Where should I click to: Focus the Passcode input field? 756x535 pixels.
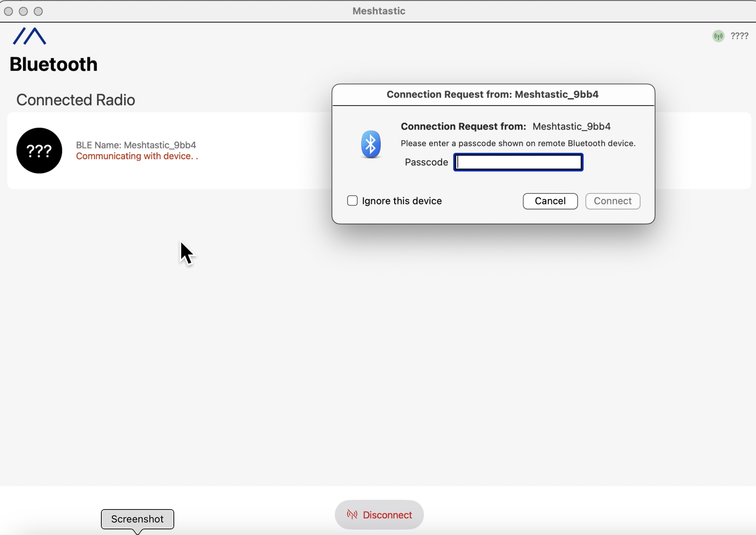point(518,162)
